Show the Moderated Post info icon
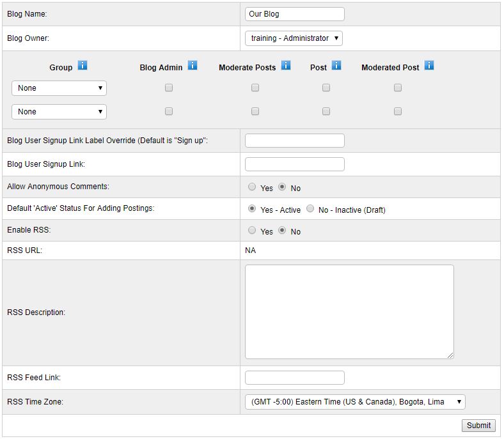The width and height of the screenshot is (504, 439). tap(429, 65)
